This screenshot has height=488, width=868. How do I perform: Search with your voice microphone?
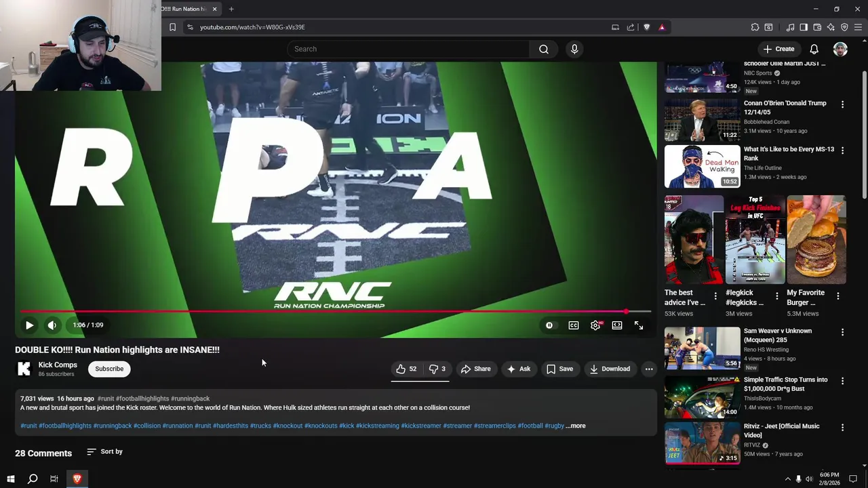click(x=574, y=49)
